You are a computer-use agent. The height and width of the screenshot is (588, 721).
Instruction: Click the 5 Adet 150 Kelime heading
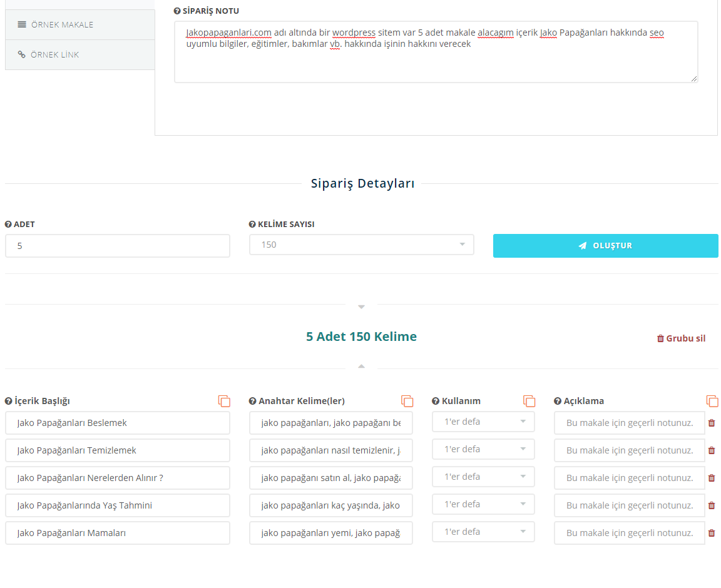pyautogui.click(x=361, y=337)
